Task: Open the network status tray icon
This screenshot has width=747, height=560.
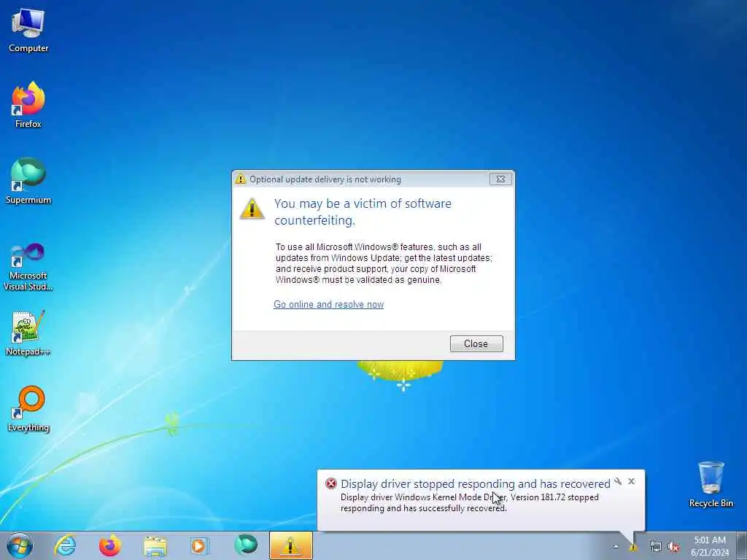Action: (656, 547)
